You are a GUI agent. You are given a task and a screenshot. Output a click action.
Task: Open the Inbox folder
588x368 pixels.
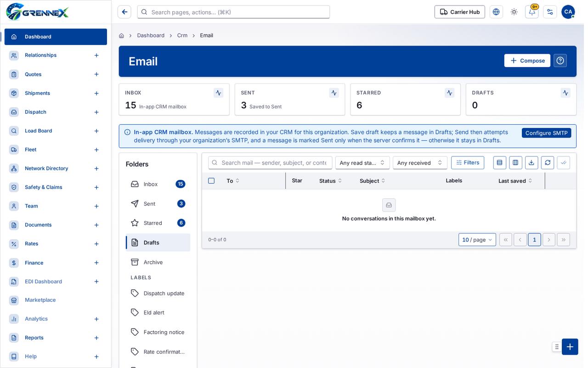[x=158, y=184]
